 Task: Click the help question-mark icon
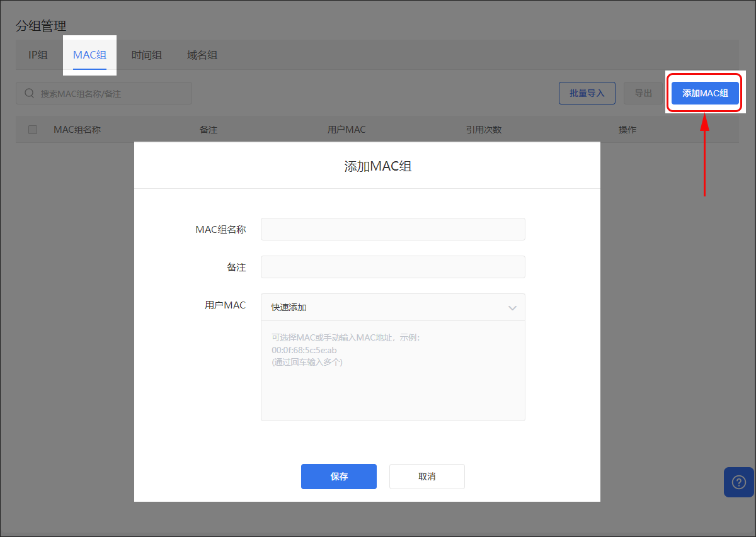(x=738, y=482)
